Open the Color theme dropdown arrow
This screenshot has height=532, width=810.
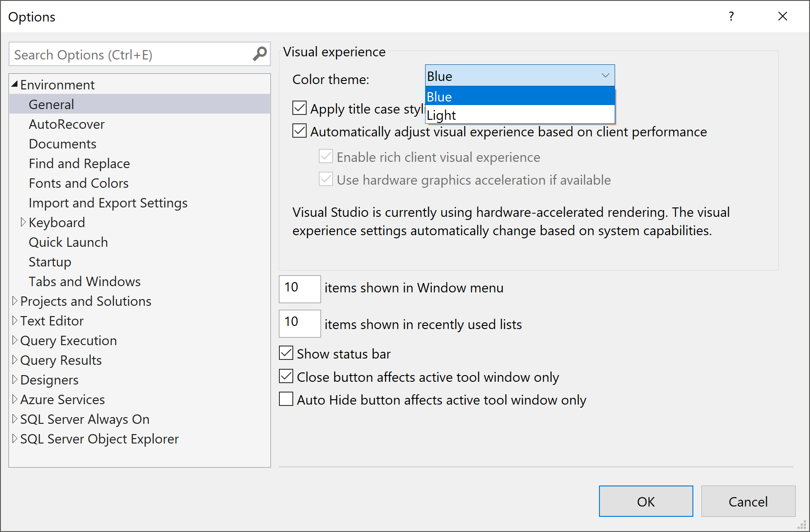605,76
